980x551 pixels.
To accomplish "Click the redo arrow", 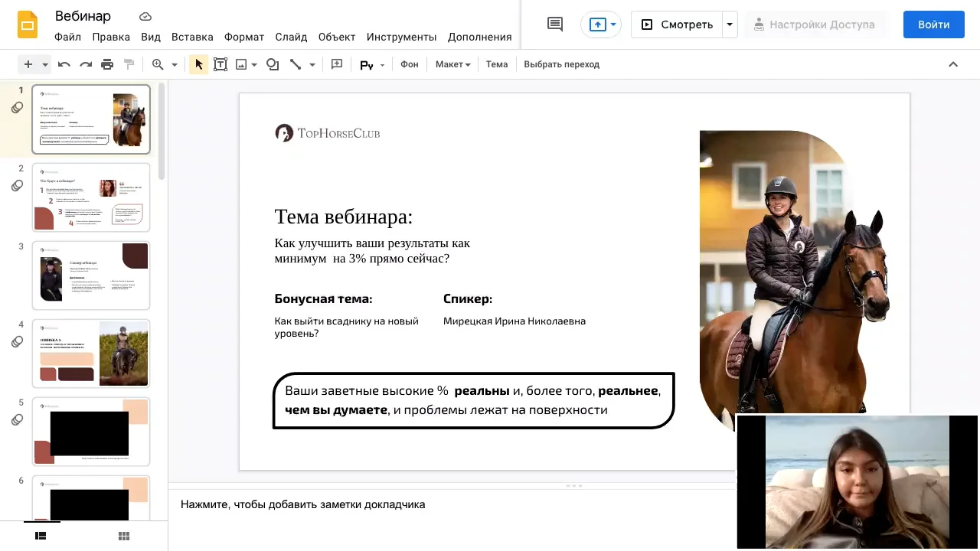I will tap(86, 64).
